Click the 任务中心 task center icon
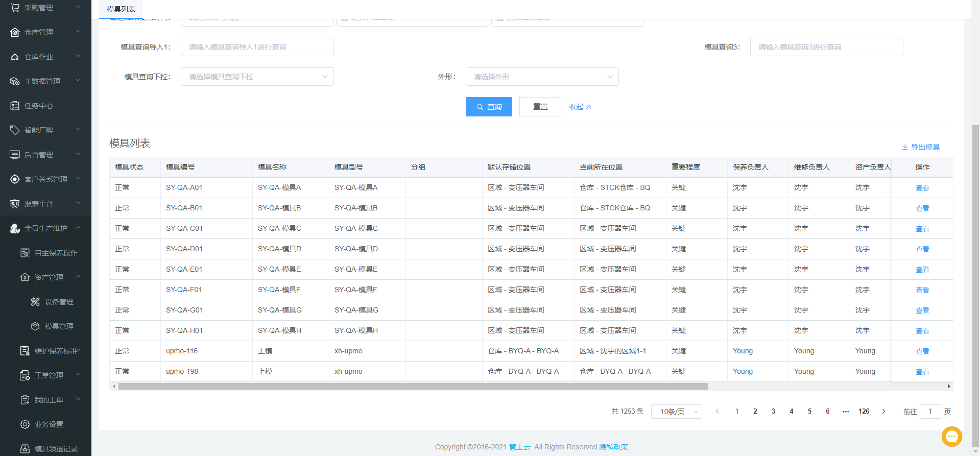Image resolution: width=980 pixels, height=456 pixels. tap(15, 106)
